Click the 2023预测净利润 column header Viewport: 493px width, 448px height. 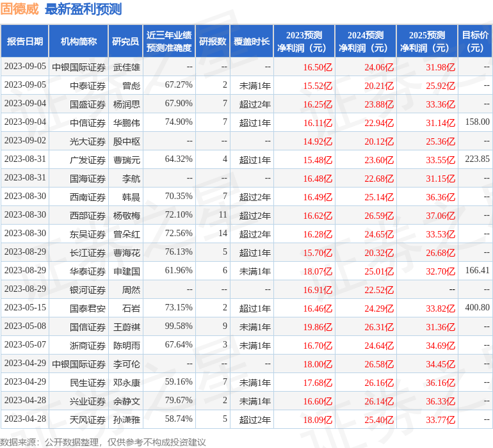tap(304, 42)
